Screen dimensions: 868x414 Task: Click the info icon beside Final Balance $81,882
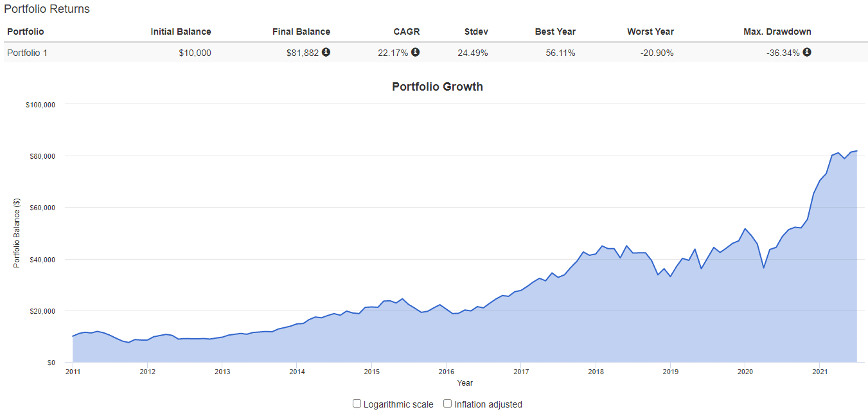click(326, 52)
